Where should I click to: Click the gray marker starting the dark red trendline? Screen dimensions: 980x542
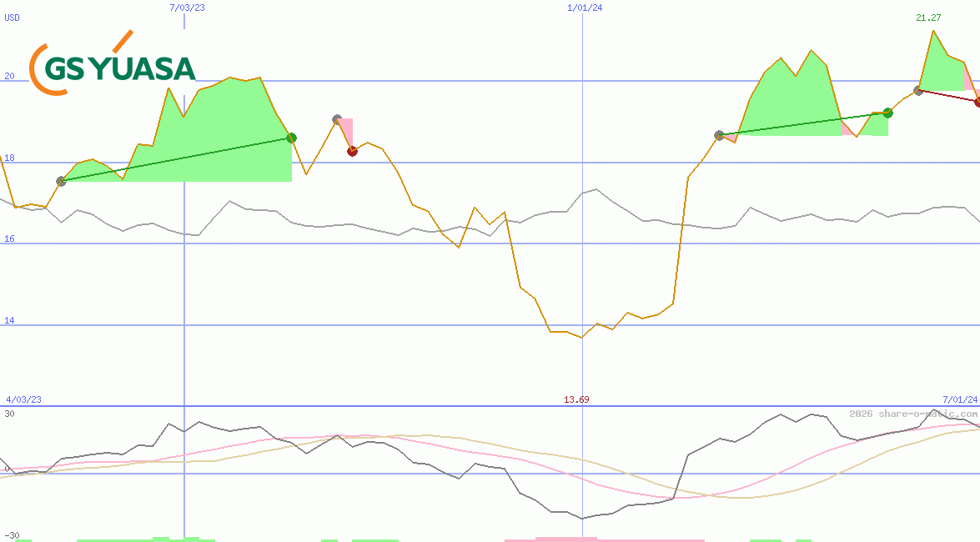click(917, 90)
